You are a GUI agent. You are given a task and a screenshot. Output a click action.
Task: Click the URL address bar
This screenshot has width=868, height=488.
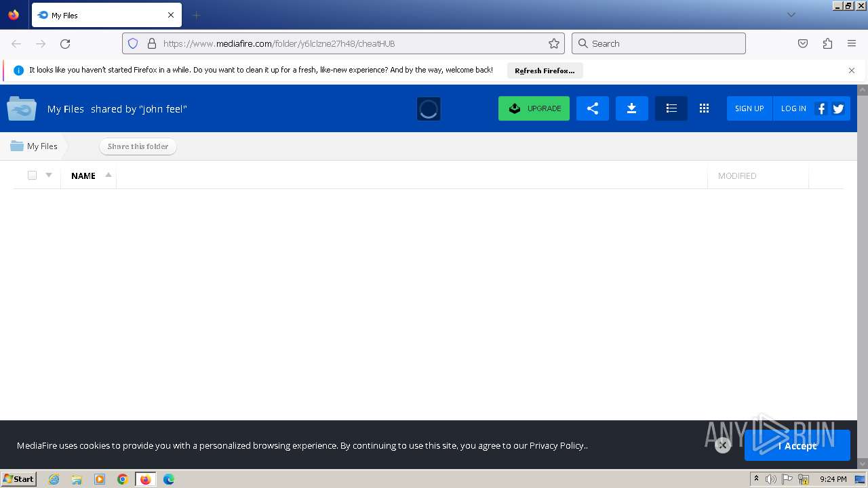tap(343, 43)
